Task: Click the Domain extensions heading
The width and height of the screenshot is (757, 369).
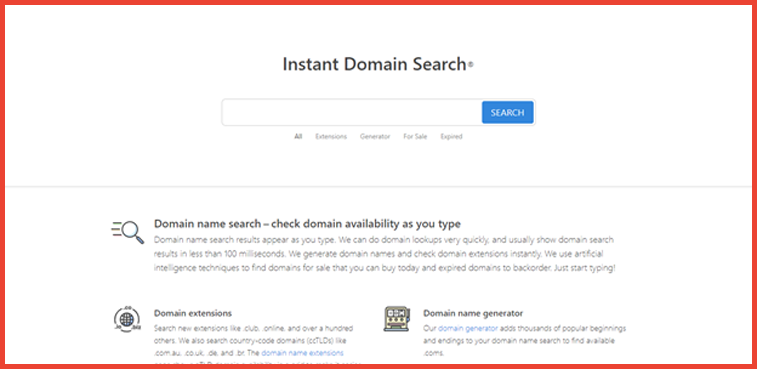Action: 193,313
